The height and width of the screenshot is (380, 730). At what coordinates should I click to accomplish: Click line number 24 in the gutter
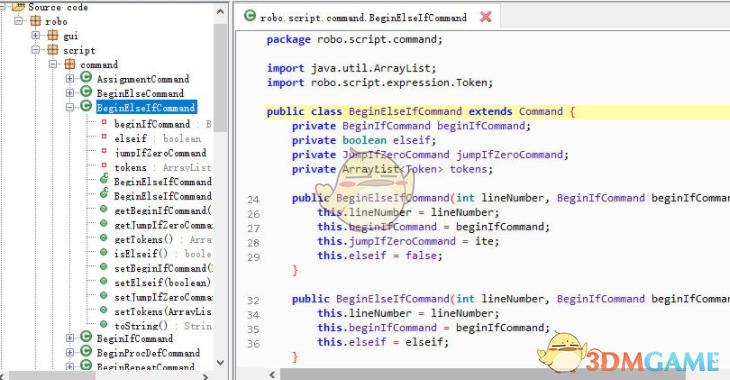click(x=253, y=200)
